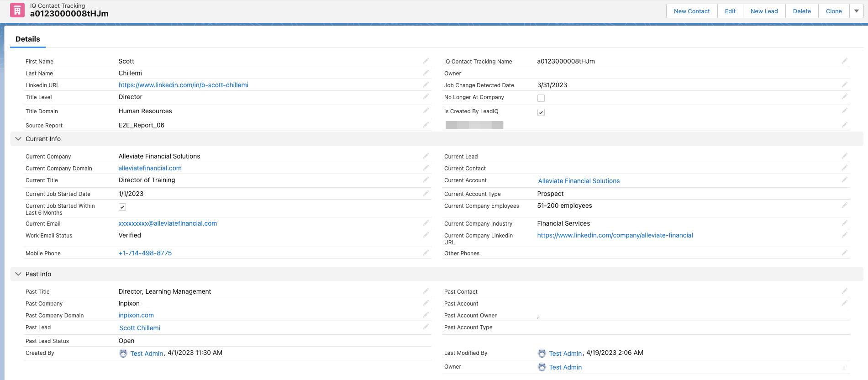The height and width of the screenshot is (380, 868).
Task: Select the Details tab
Action: 28,39
